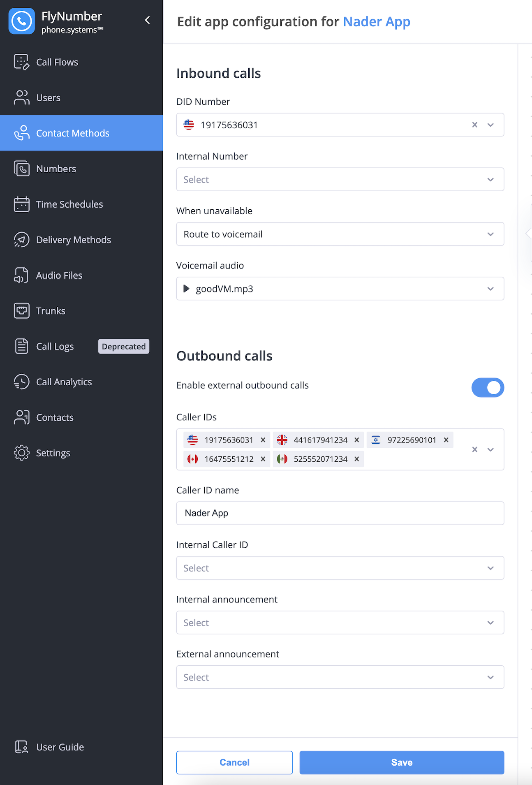Click the Caller ID name input field
Image resolution: width=532 pixels, height=785 pixels.
point(340,513)
